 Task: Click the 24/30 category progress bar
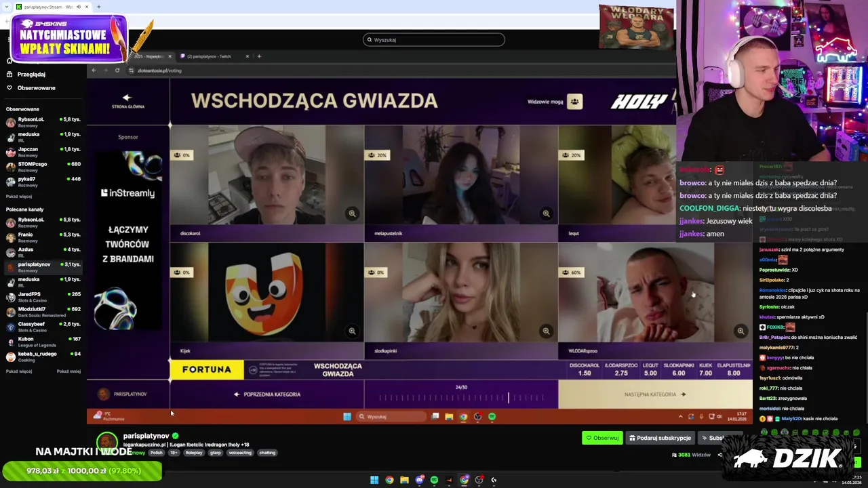pyautogui.click(x=461, y=397)
